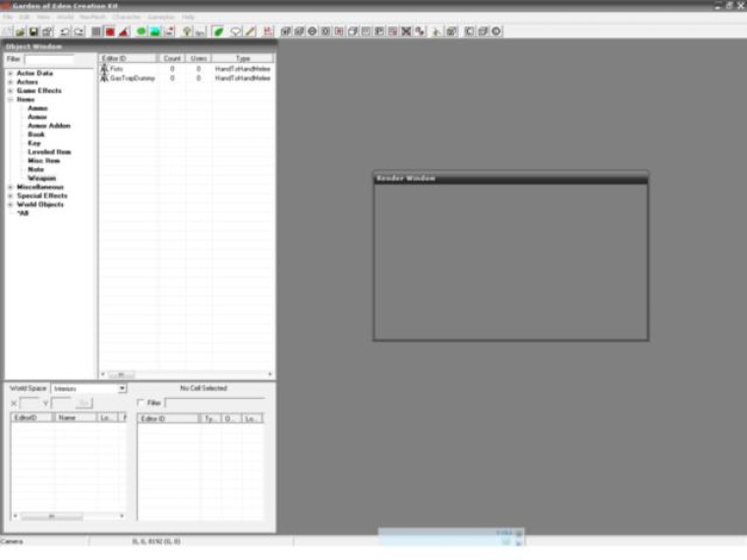
Task: Open landscape editing icon
Action: click(155, 31)
